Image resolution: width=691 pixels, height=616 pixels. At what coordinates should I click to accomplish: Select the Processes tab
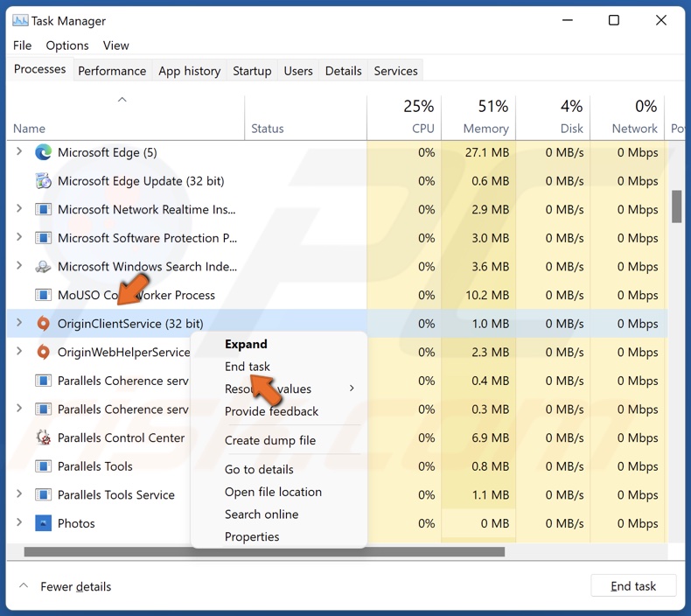point(39,69)
